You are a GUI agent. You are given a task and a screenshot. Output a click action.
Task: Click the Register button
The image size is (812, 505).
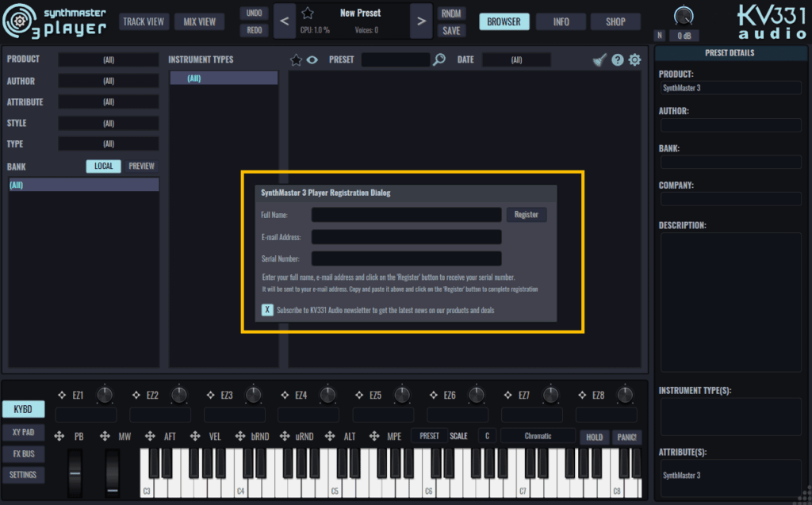(x=527, y=214)
